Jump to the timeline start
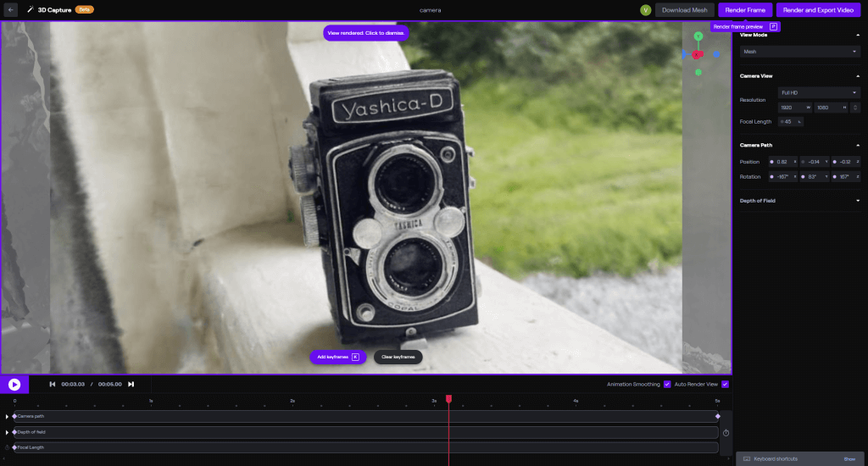The height and width of the screenshot is (466, 868). [x=52, y=384]
